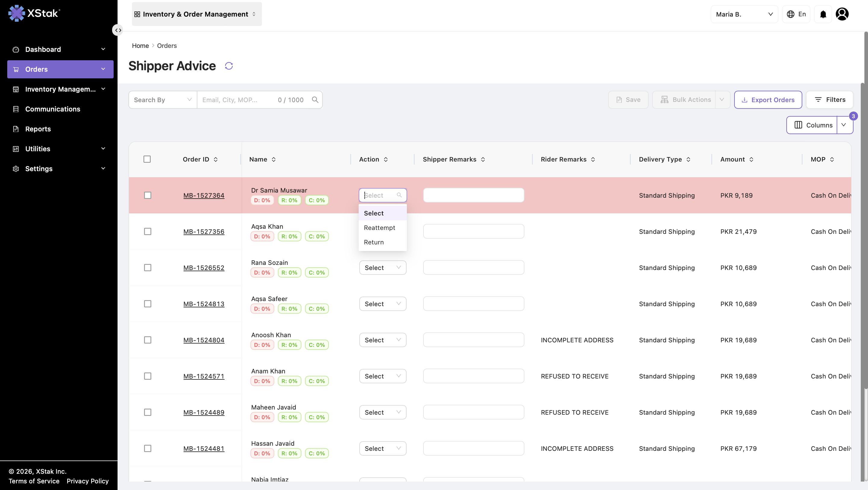
Task: Sort by Amount column
Action: 751,159
